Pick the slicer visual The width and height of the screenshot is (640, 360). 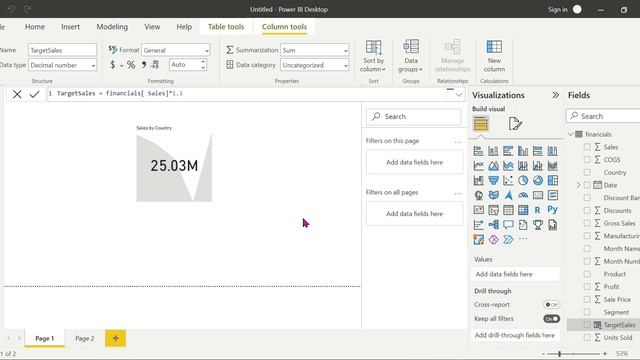tap(493, 210)
